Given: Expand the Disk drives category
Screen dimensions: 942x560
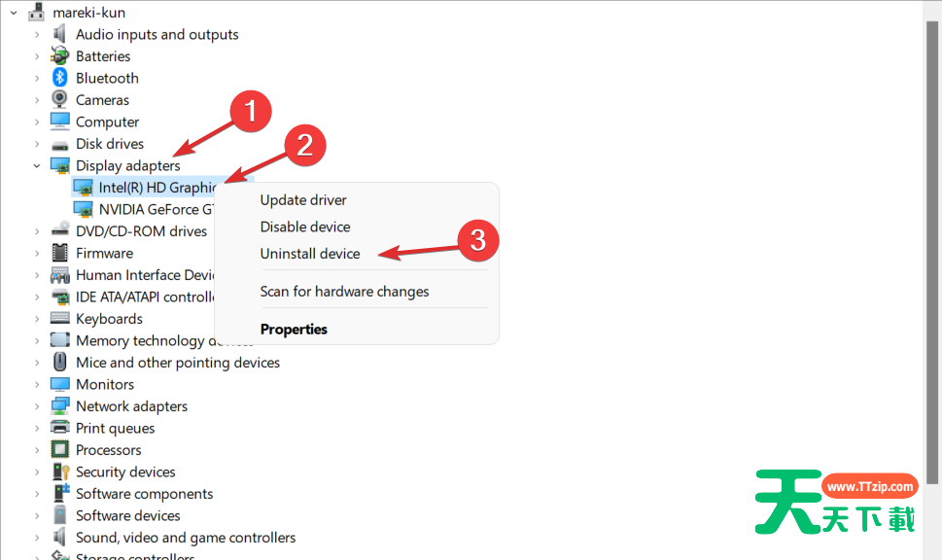Looking at the screenshot, I should pyautogui.click(x=37, y=144).
